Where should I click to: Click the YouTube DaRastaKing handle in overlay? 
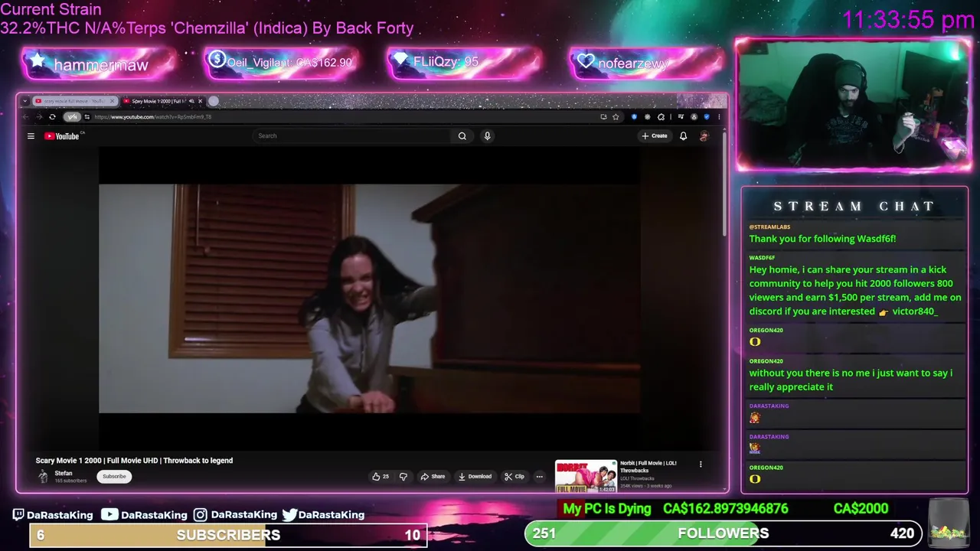click(x=144, y=514)
